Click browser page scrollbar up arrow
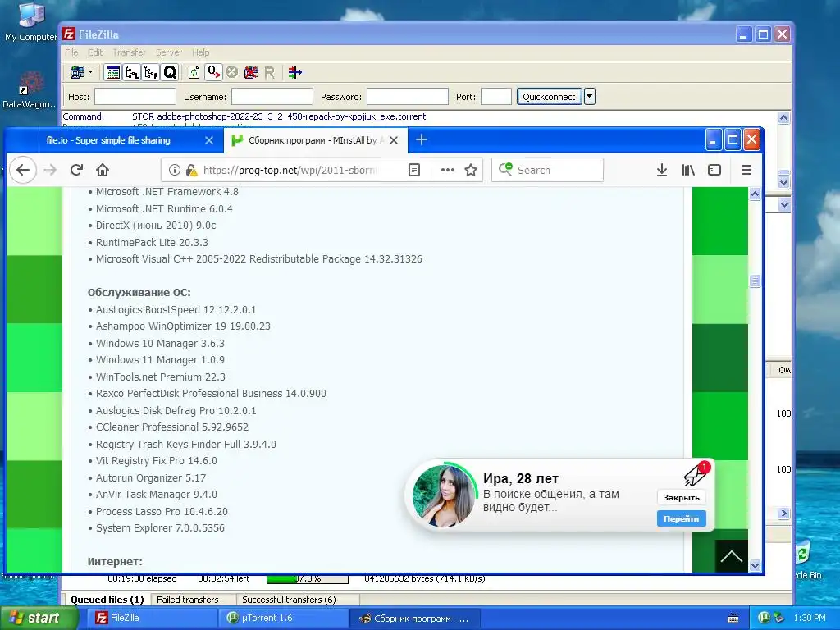Viewport: 840px width, 630px height. (x=755, y=194)
